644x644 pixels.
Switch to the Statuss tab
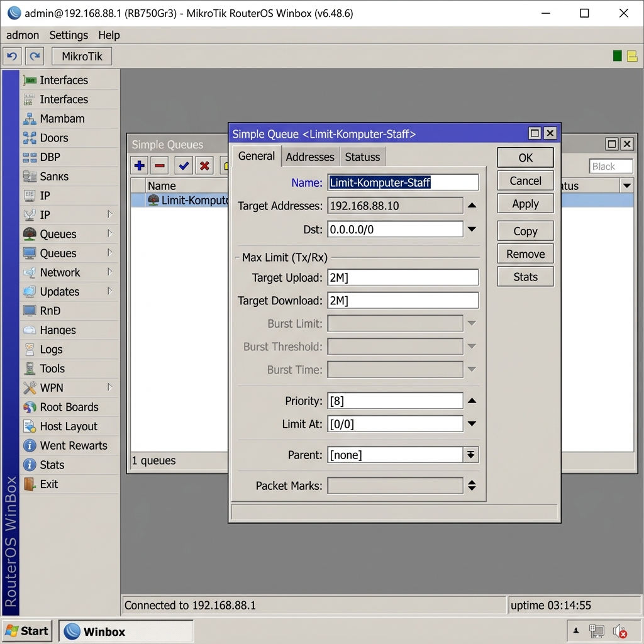pos(362,157)
